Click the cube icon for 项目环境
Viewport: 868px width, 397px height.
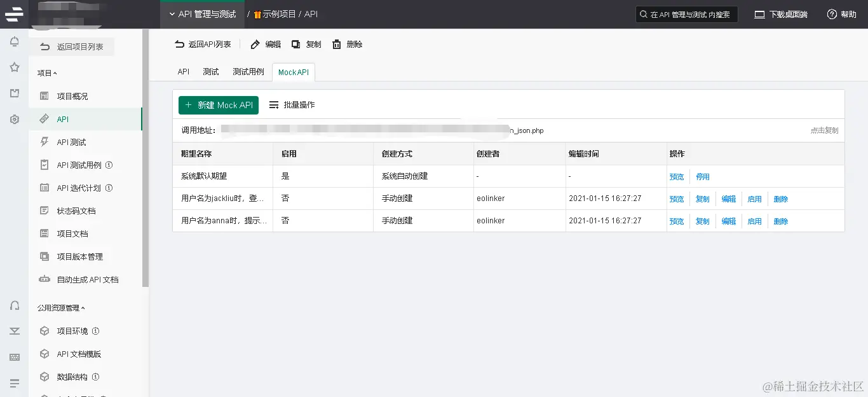tap(44, 331)
